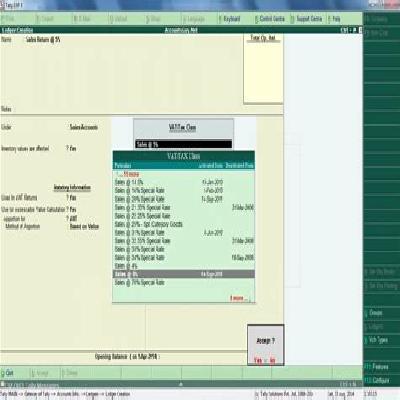Screen dimensions: 400x400
Task: Click the Language button in the top toolbar
Action: (194, 19)
